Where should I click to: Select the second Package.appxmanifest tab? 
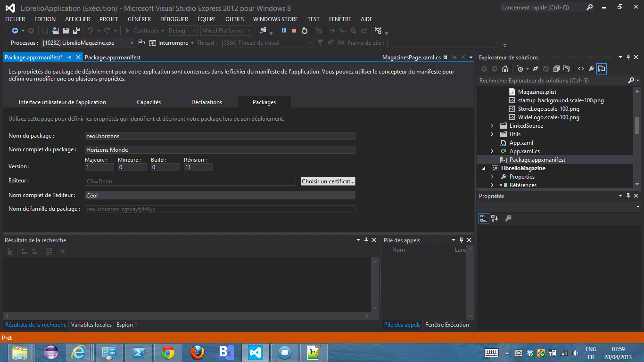(x=113, y=57)
